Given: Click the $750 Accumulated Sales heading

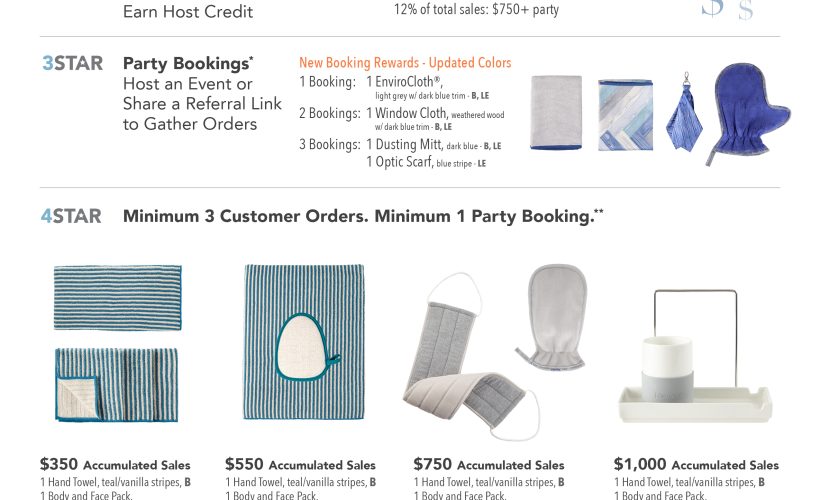Looking at the screenshot, I should [489, 464].
